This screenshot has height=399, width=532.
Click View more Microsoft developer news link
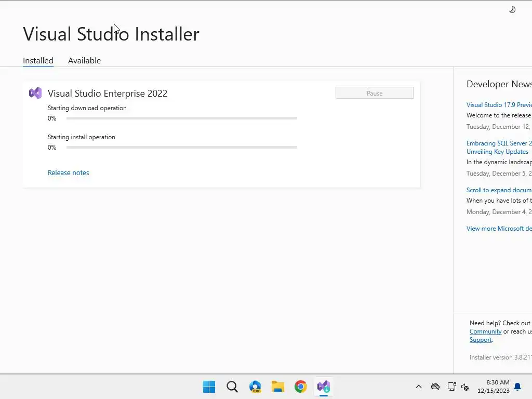[499, 229]
